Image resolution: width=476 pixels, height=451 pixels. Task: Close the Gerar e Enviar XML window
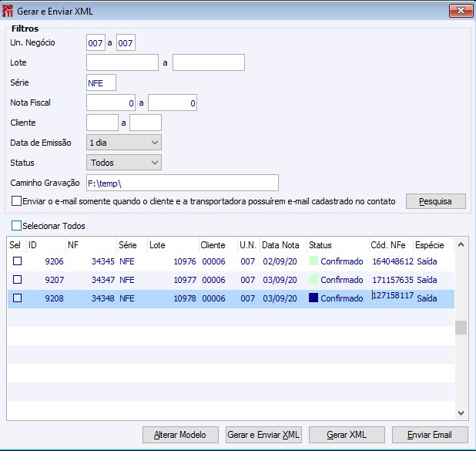460,11
